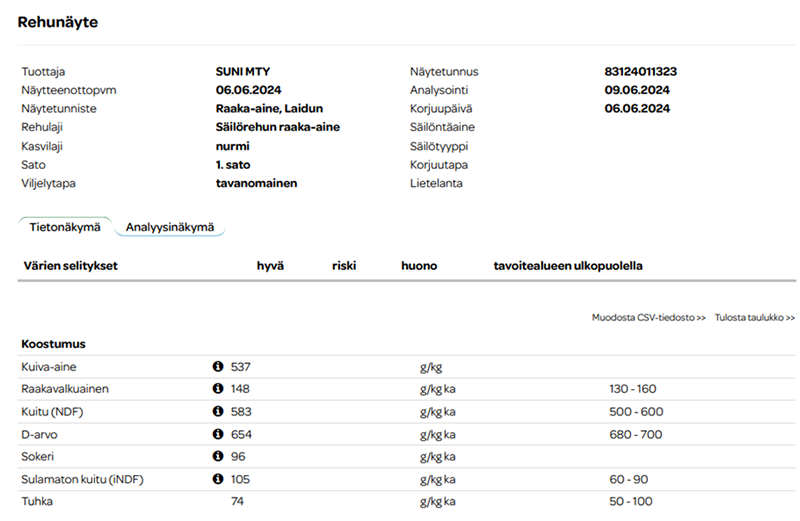Click the Kuiva-aine g/kg unit

[x=431, y=367]
